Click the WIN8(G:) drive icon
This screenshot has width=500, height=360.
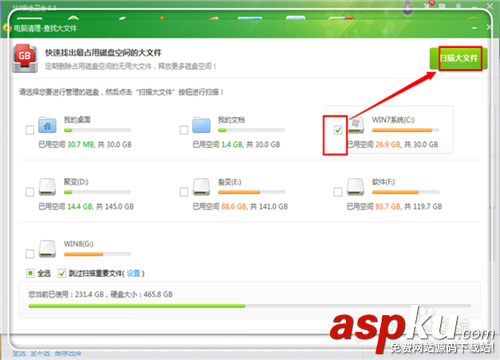(x=47, y=249)
